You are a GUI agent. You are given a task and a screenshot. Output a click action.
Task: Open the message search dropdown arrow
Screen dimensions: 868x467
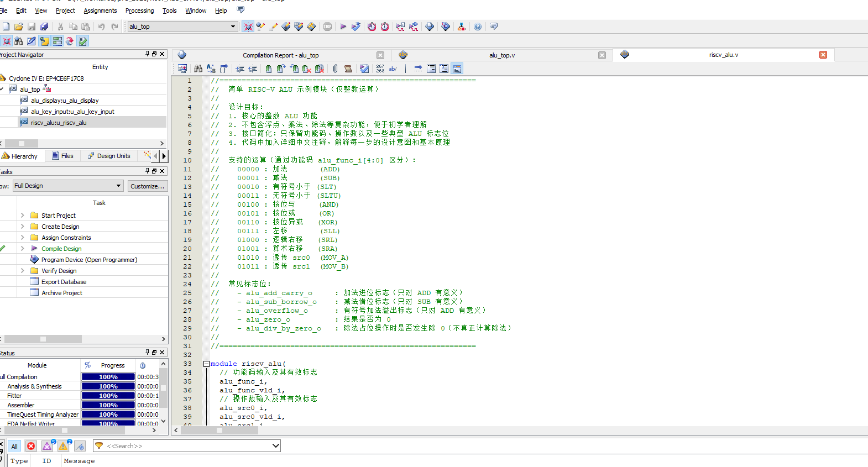tap(275, 445)
